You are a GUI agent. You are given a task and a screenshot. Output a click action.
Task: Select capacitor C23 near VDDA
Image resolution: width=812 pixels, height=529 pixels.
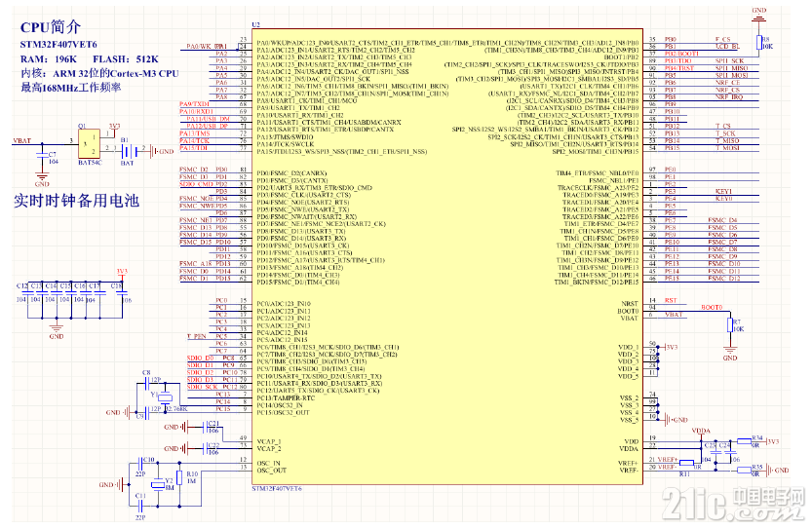[715, 451]
